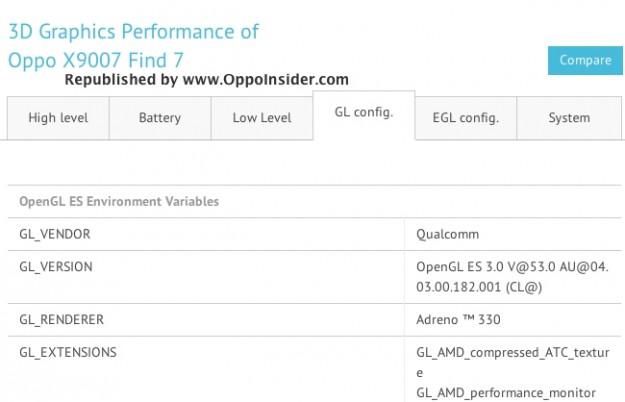Viewport: 625px width, 402px height.
Task: Select the GL_EXTENSIONS row label
Action: pyautogui.click(x=68, y=352)
